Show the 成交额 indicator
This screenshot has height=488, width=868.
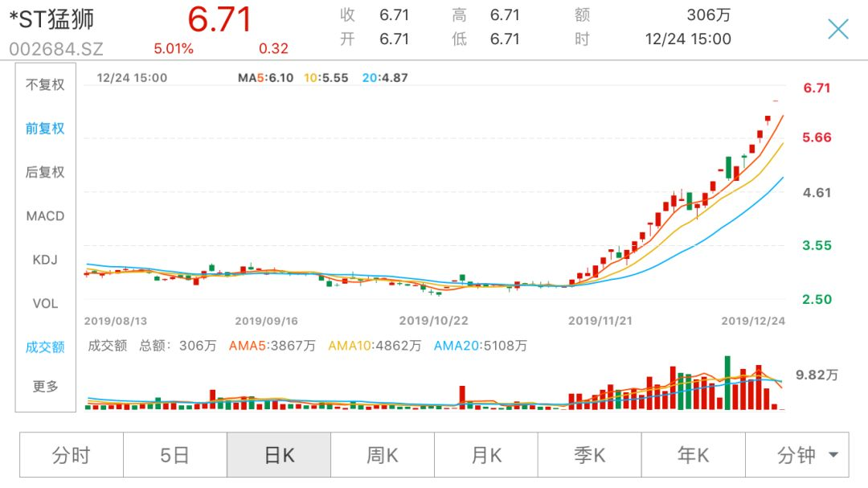click(x=45, y=347)
